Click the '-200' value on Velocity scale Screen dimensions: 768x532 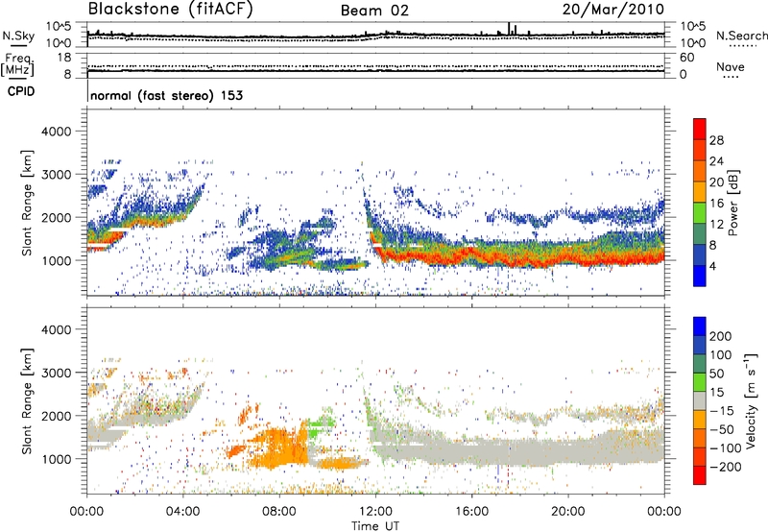point(726,467)
